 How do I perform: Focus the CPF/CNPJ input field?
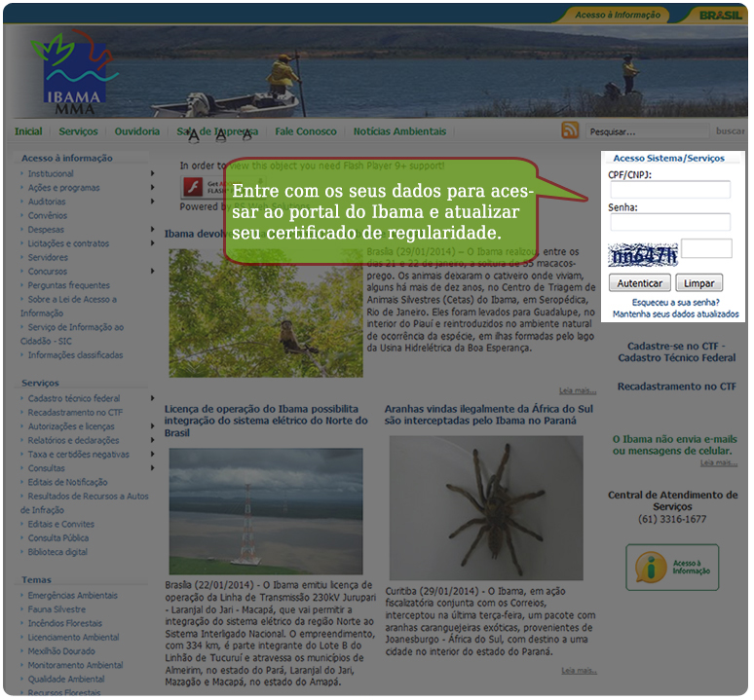click(x=669, y=190)
